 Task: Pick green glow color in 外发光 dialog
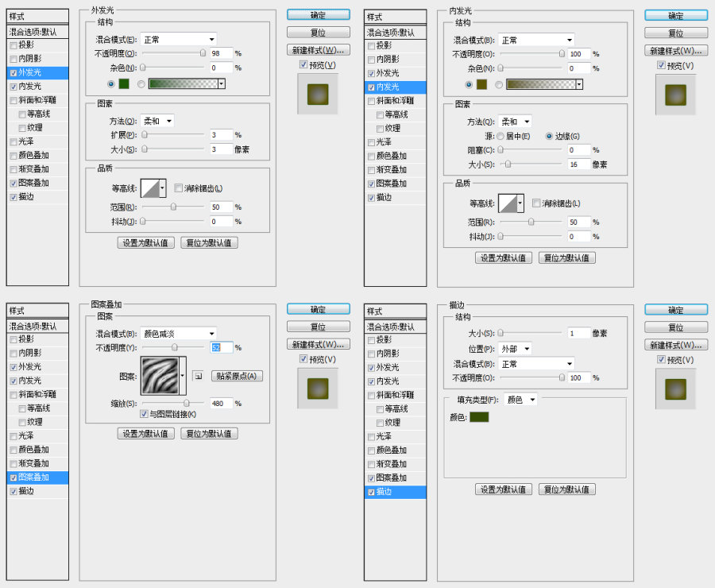tap(124, 83)
